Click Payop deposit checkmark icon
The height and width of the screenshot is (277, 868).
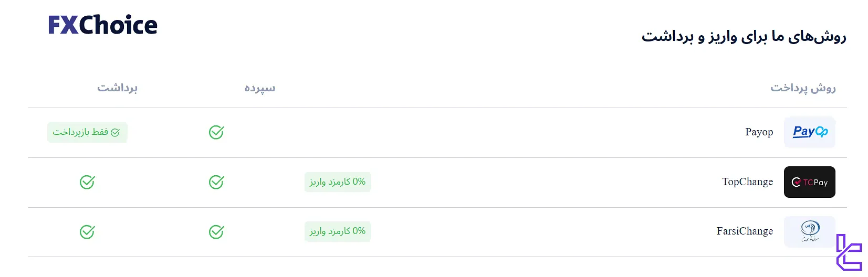click(216, 132)
